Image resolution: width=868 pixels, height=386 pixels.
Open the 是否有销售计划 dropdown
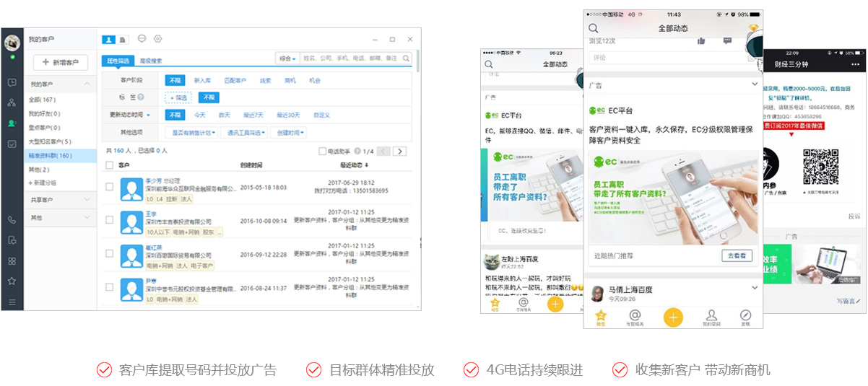pyautogui.click(x=193, y=133)
